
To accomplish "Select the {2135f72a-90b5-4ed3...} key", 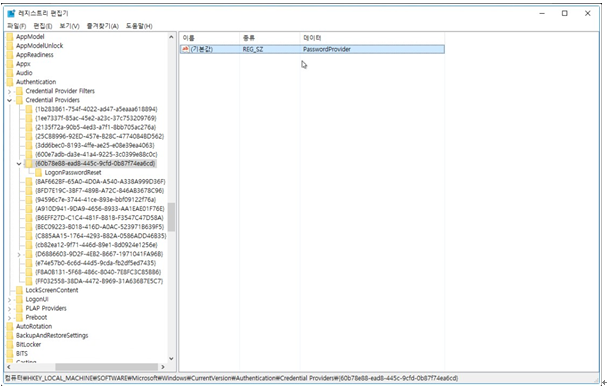I will (95, 127).
